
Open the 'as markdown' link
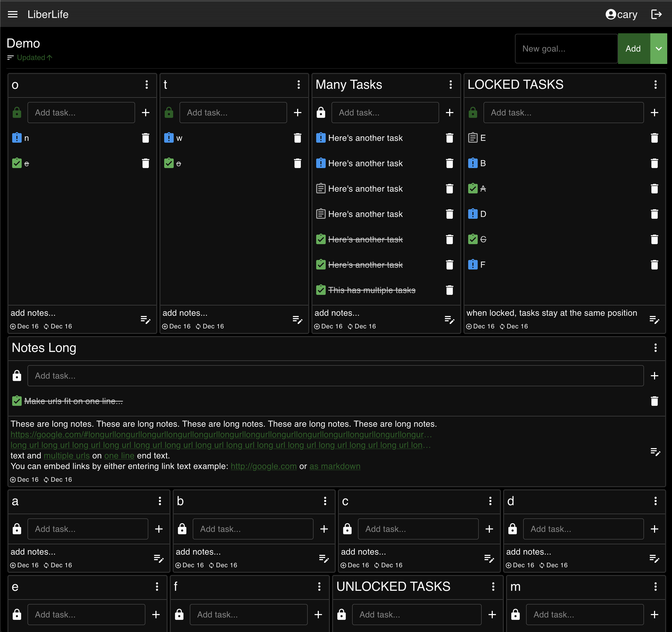pyautogui.click(x=335, y=466)
